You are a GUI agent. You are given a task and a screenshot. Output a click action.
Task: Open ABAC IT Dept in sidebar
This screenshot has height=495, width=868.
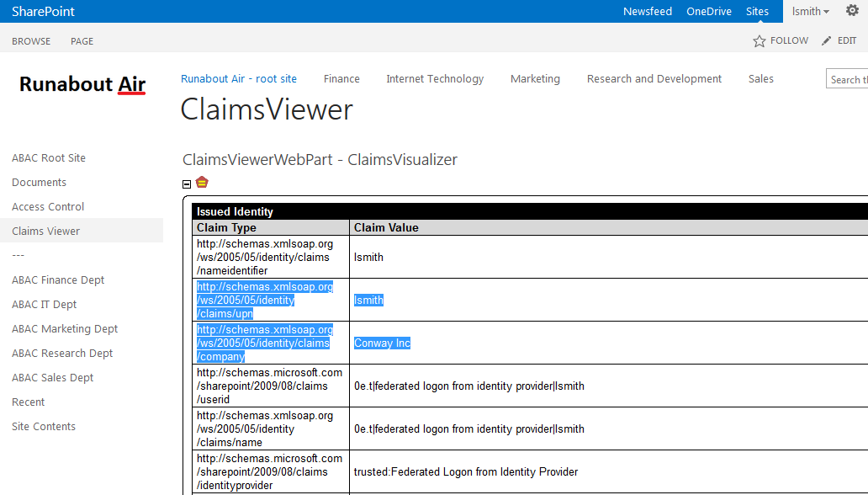click(x=45, y=304)
